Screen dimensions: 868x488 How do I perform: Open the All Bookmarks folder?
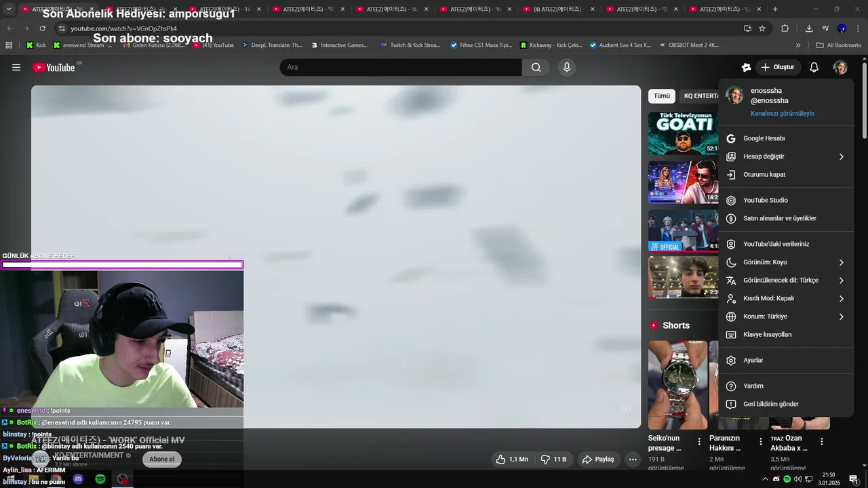point(839,45)
